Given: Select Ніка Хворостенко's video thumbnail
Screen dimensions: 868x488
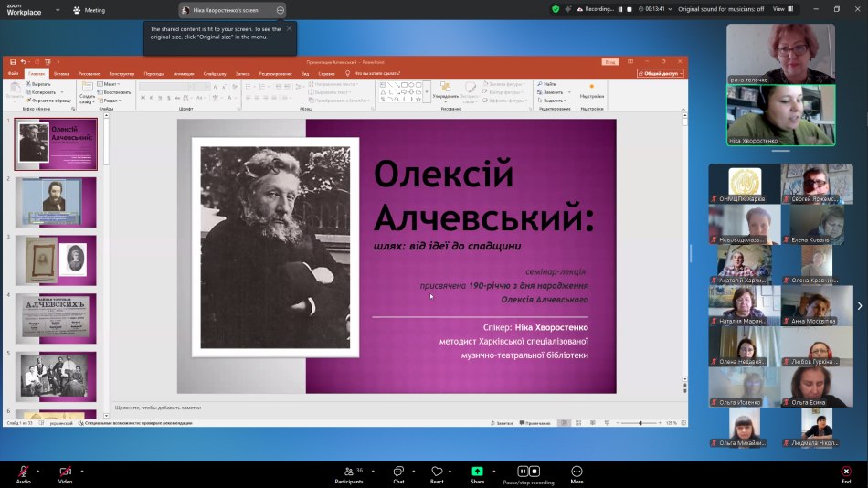Looking at the screenshot, I should (x=780, y=115).
